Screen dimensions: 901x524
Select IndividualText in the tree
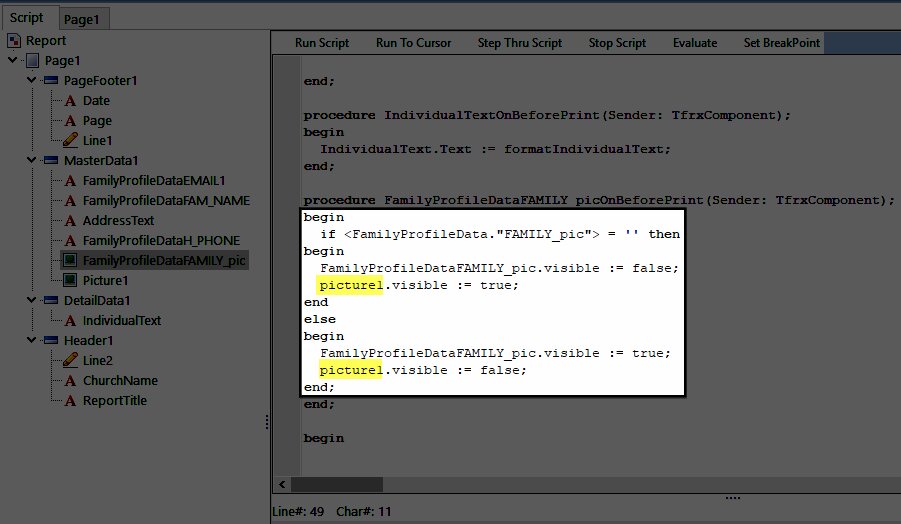pyautogui.click(x=122, y=321)
